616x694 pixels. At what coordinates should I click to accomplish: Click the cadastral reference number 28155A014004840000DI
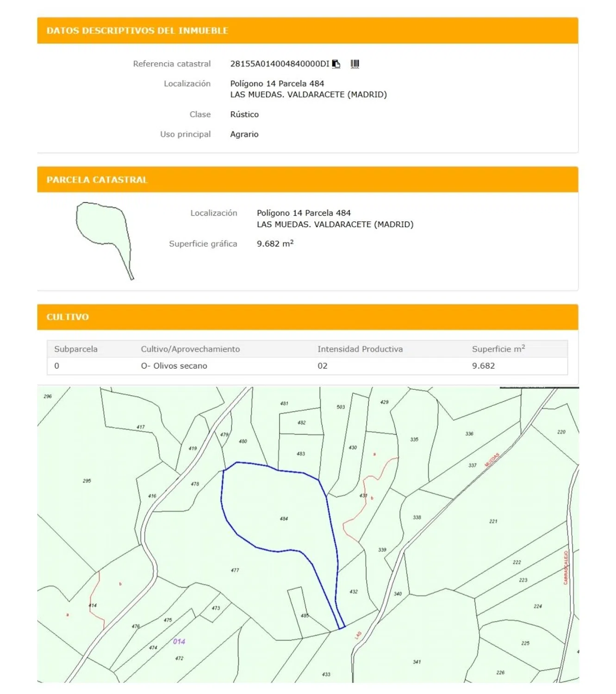[x=279, y=64]
